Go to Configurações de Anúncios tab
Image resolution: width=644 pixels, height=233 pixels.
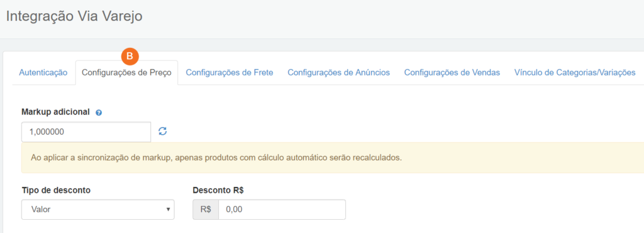338,73
